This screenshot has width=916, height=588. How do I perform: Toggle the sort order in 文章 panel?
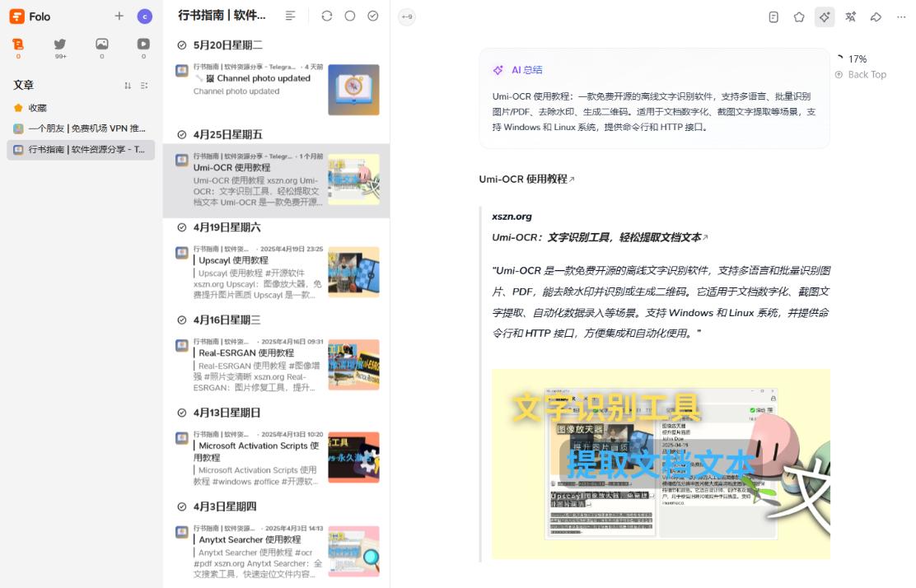[128, 85]
